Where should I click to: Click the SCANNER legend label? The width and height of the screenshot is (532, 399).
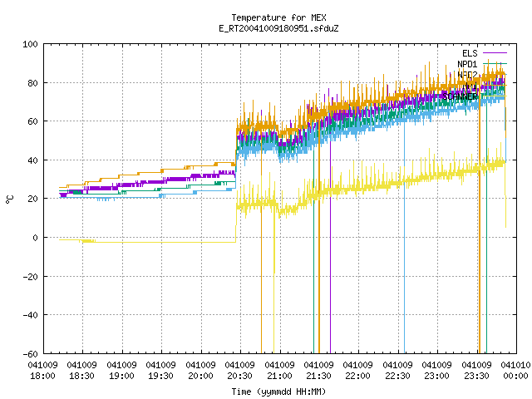click(460, 96)
